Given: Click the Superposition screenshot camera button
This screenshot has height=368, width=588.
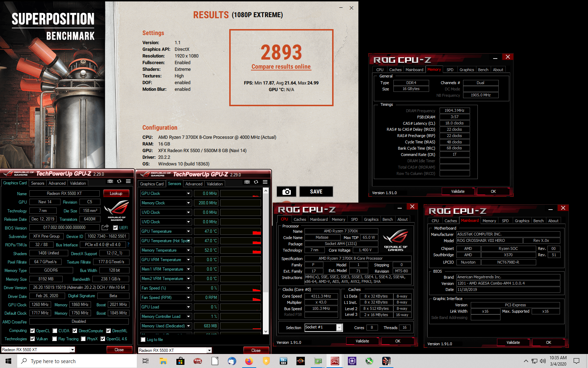Looking at the screenshot, I should pos(287,192).
